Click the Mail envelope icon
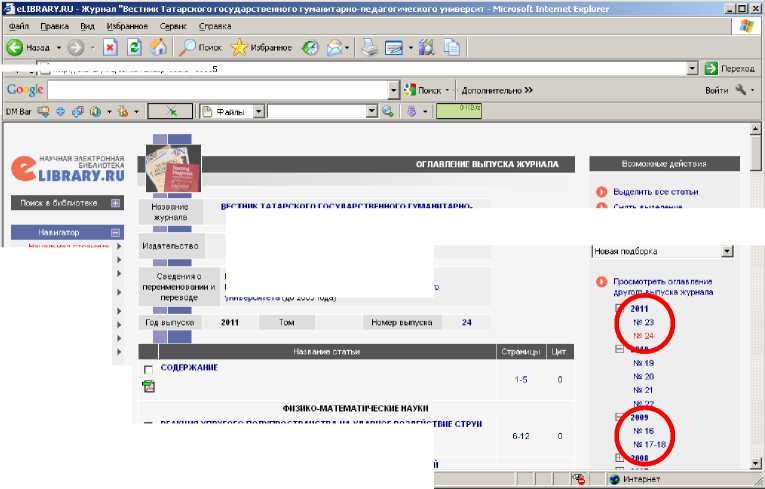Screen dimensions: 765x489 click(335, 48)
